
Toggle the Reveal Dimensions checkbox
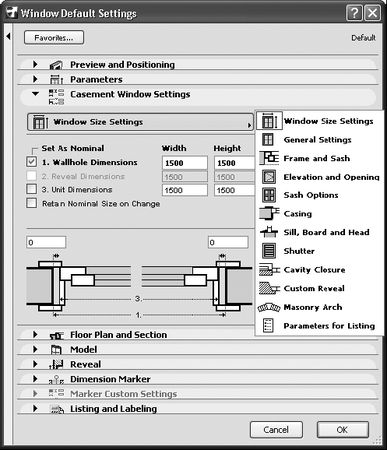click(32, 176)
